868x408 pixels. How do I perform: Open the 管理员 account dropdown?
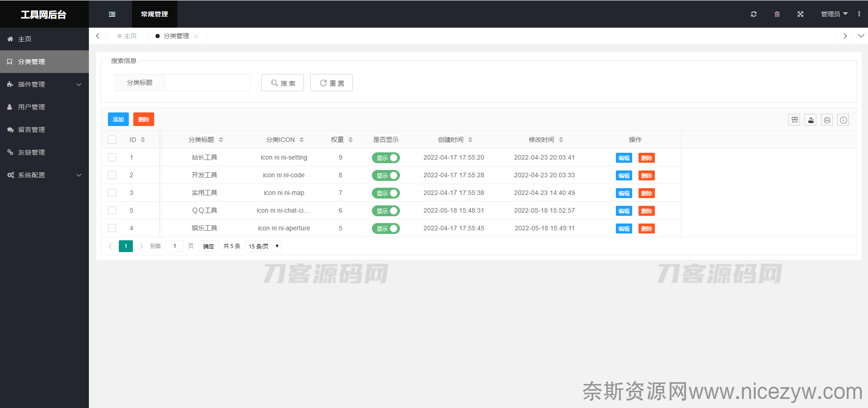[834, 14]
